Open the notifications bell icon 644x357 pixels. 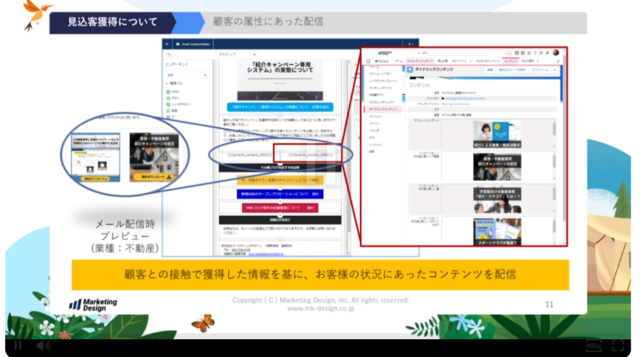(x=548, y=53)
